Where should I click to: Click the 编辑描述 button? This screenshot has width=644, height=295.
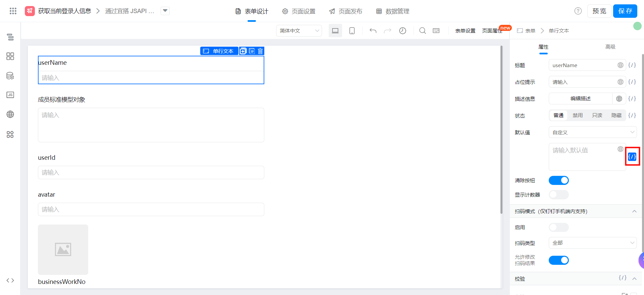[x=581, y=99]
